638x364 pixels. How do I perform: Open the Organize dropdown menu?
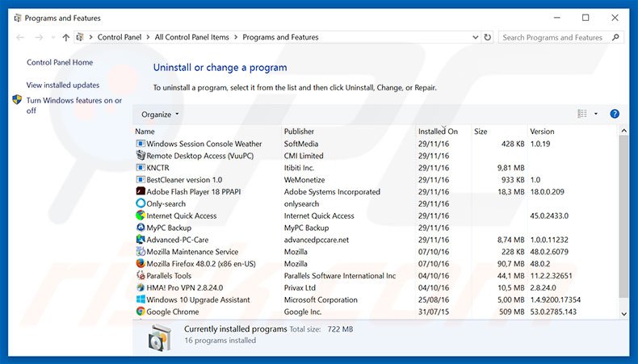(160, 114)
